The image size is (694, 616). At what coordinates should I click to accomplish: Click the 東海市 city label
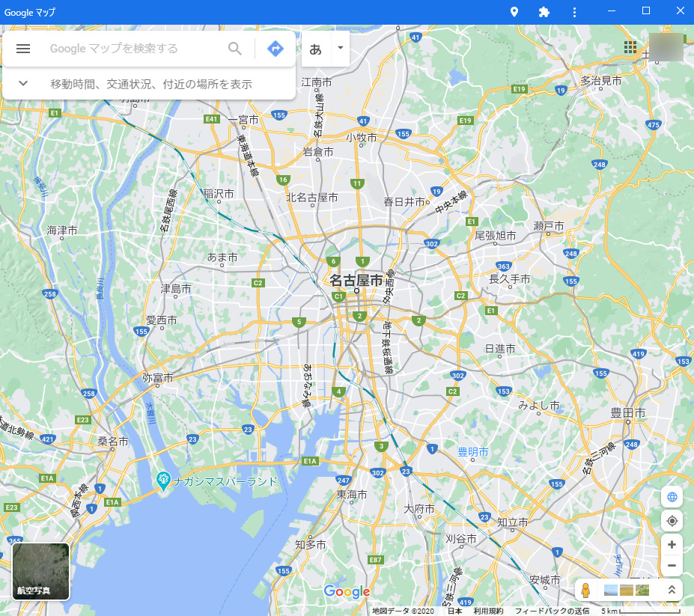352,494
